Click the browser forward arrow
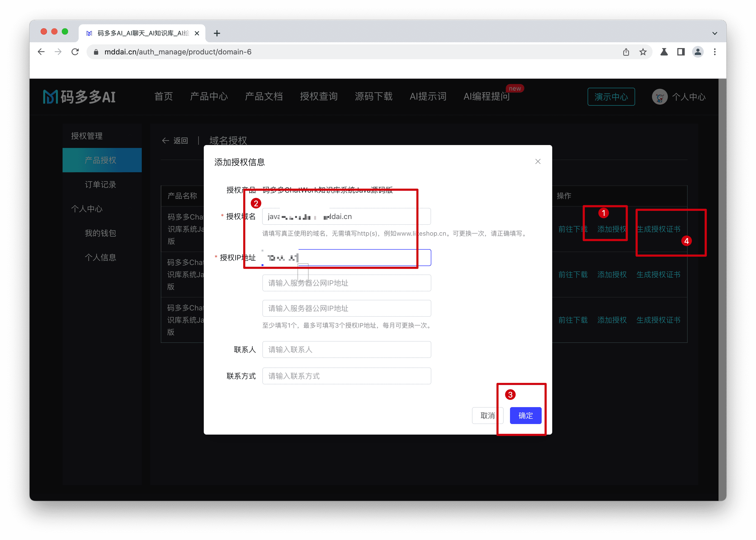 (x=58, y=52)
